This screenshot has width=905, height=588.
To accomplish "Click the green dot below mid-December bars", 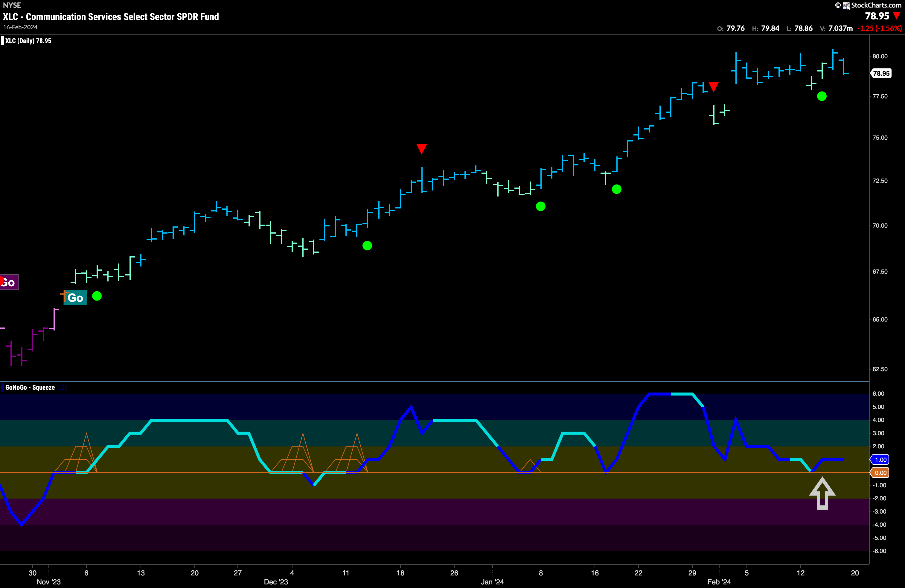I will pos(367,246).
